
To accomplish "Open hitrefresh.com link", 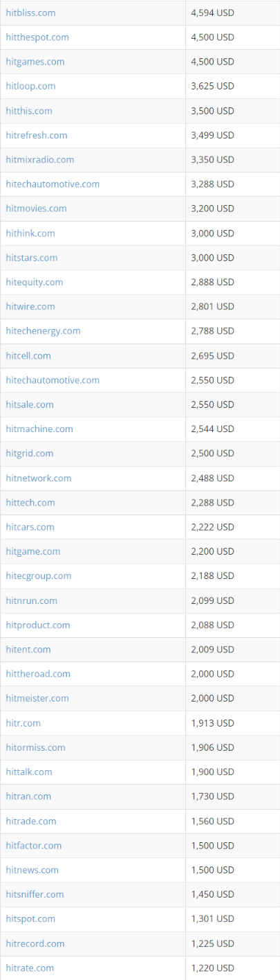I will 37,135.
